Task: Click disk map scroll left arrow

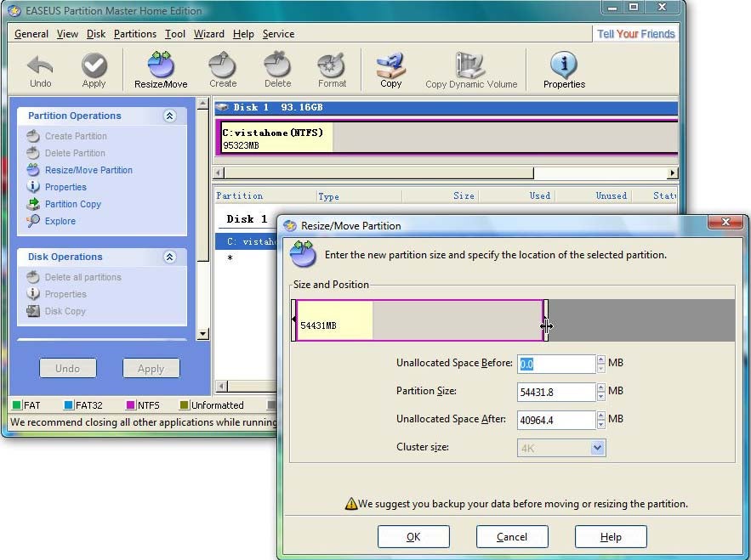Action: click(x=219, y=173)
